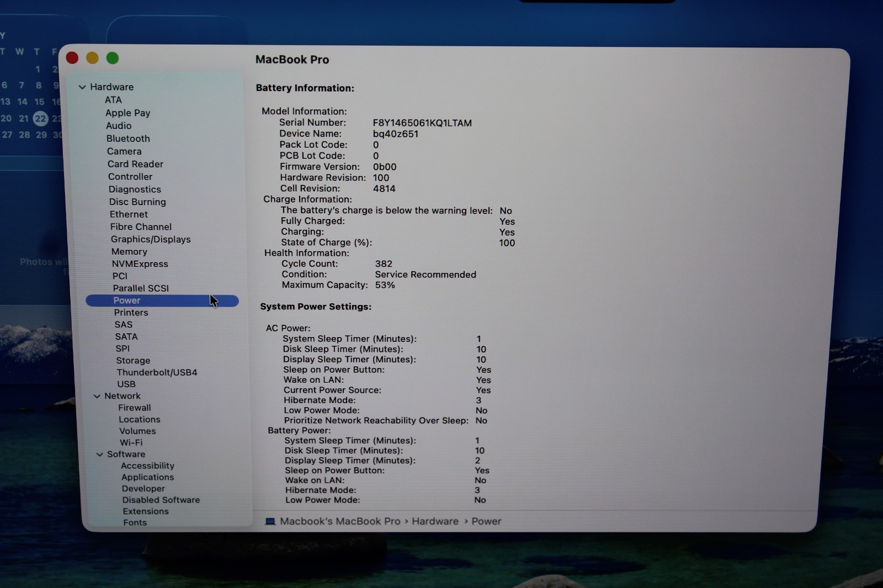
Task: Select Ethernet in the sidebar
Action: coord(129,214)
